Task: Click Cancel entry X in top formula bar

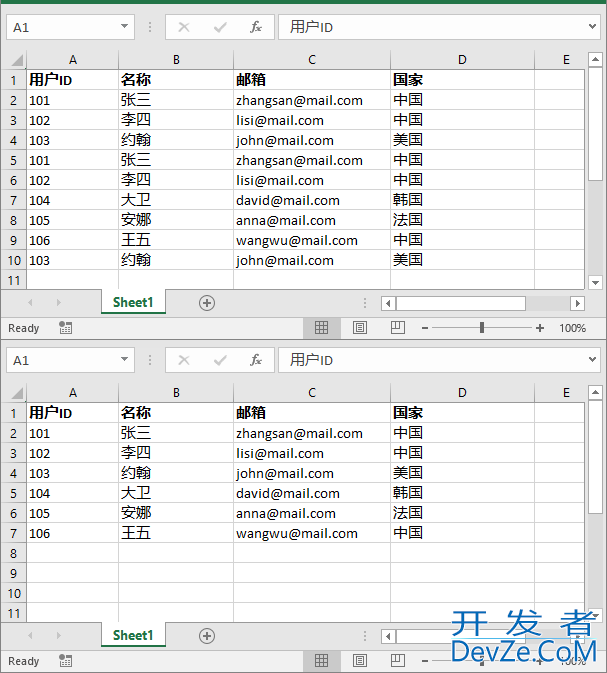Action: click(x=184, y=27)
